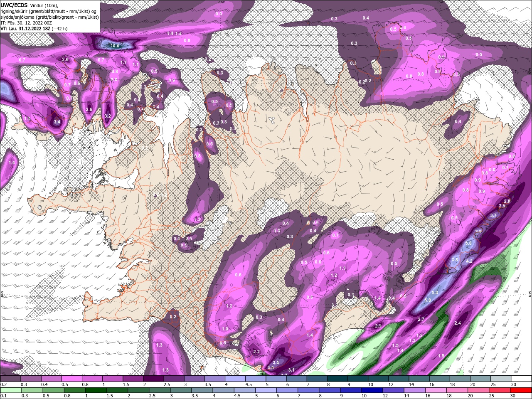The width and height of the screenshot is (532, 399).
Task: Click the 20W longitude label at the top
Action: tap(221, 2)
